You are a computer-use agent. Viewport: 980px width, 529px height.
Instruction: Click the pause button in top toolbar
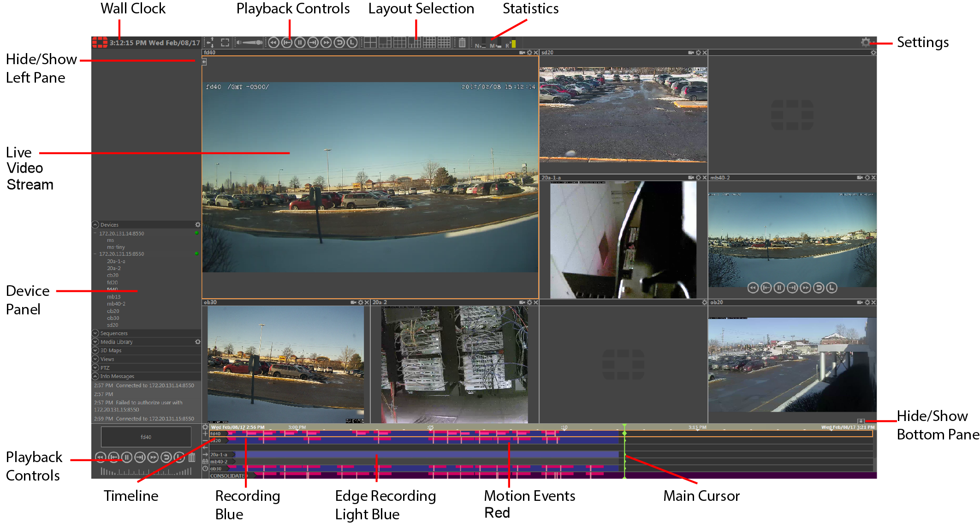[300, 43]
